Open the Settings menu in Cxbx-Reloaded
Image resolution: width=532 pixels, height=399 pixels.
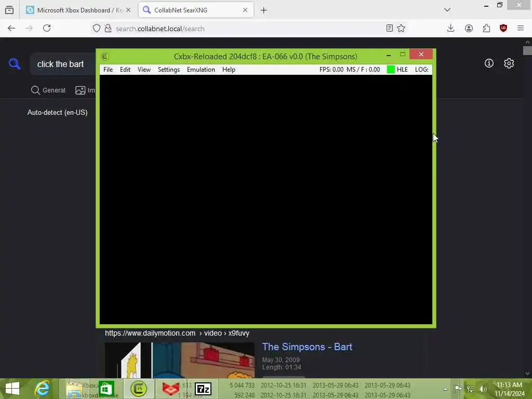(x=169, y=70)
